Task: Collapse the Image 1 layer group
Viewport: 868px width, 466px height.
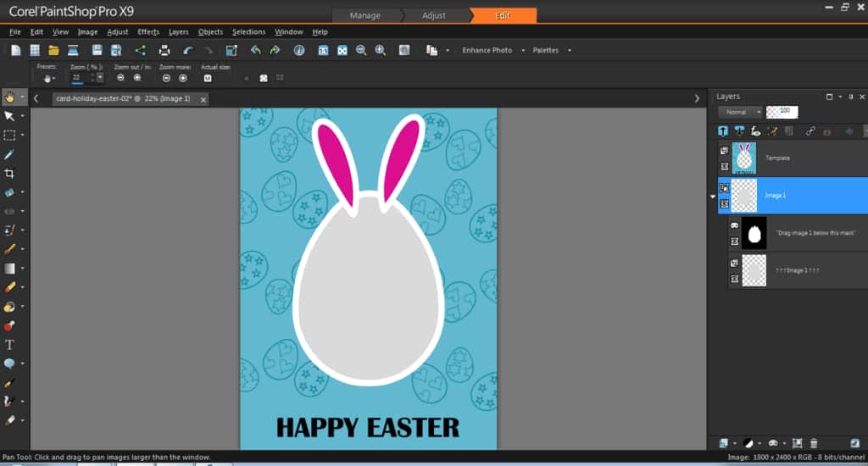Action: pyautogui.click(x=713, y=196)
